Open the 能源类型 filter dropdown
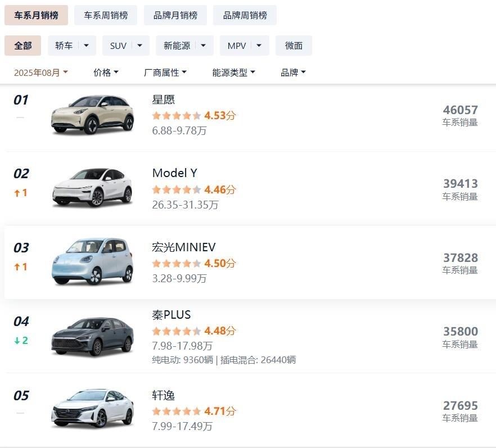The image size is (496, 448). coord(233,73)
